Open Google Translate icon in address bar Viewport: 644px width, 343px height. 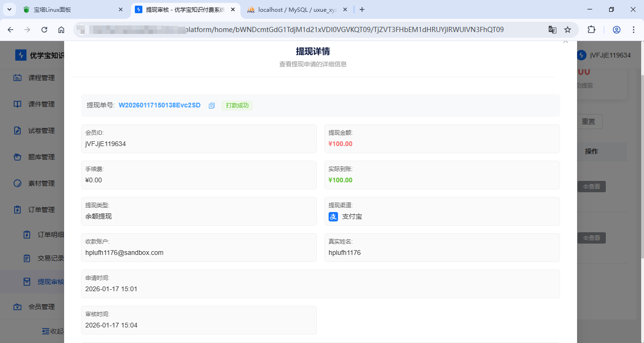pyautogui.click(x=552, y=29)
